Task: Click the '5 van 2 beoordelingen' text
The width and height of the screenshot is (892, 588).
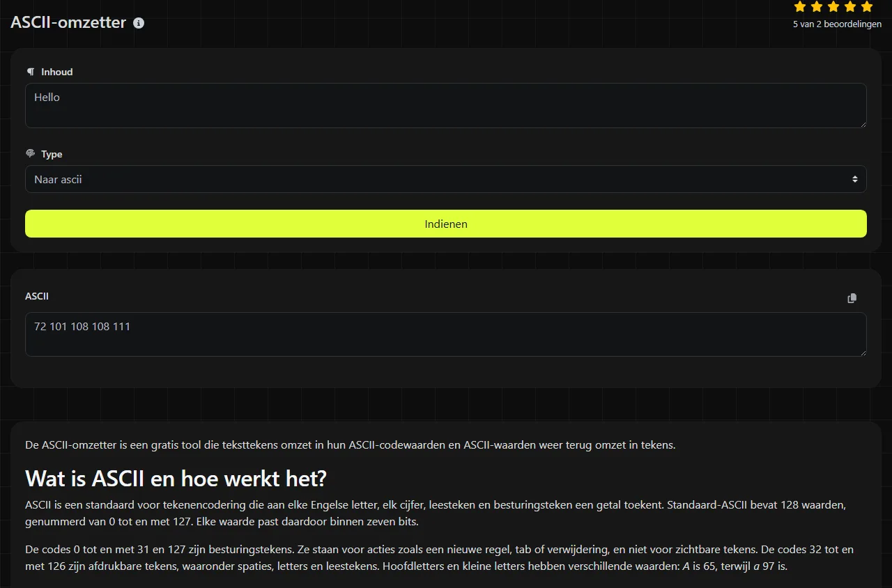Action: 837,24
